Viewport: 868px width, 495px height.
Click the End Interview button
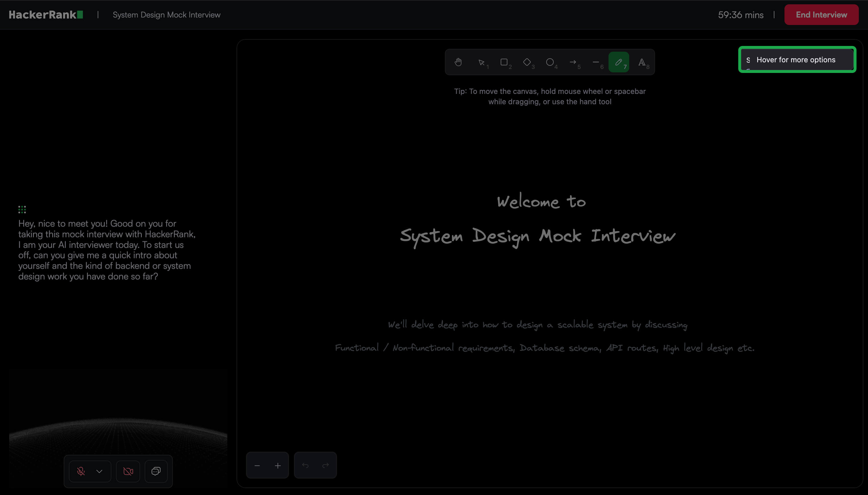tap(821, 15)
